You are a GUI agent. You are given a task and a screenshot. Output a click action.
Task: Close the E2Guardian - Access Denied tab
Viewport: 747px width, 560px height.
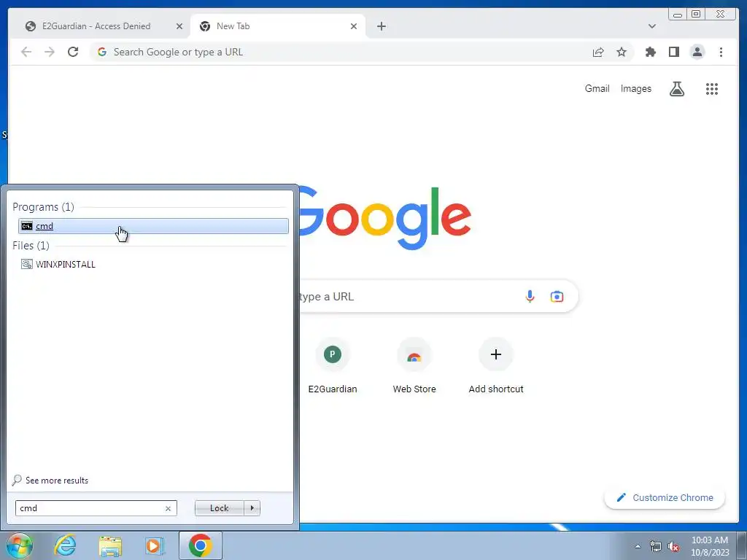coord(179,26)
